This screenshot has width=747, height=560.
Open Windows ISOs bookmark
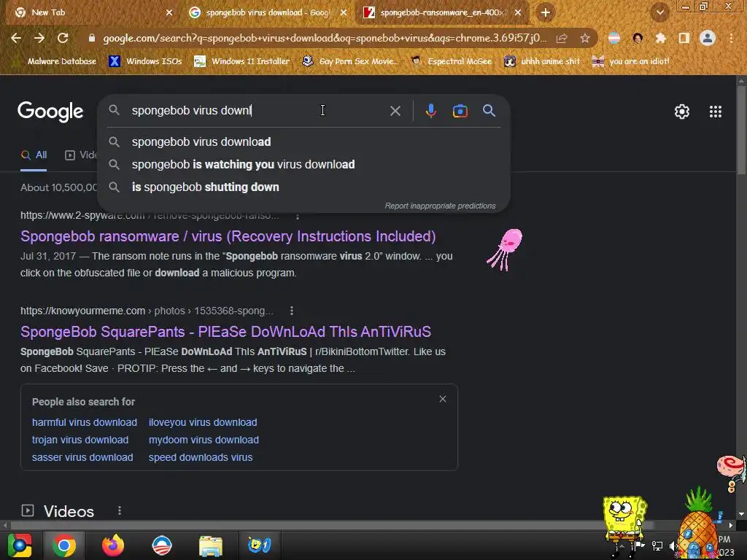[146, 61]
